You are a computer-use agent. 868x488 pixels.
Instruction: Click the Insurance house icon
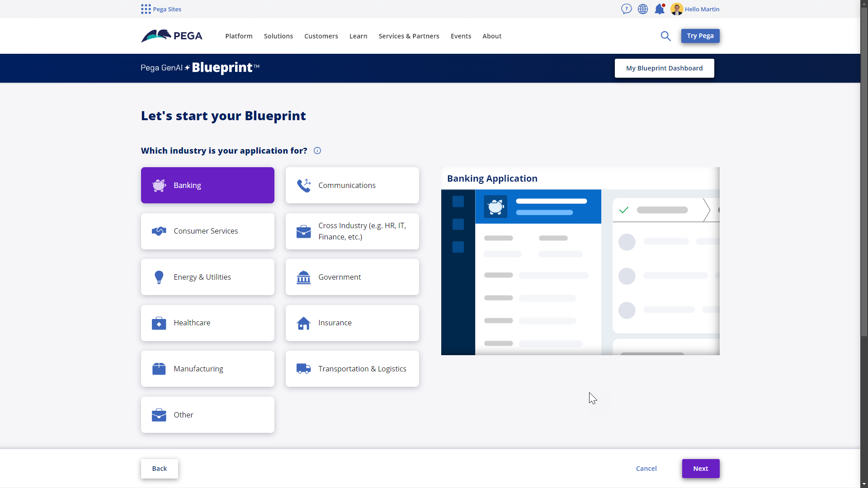[304, 323]
